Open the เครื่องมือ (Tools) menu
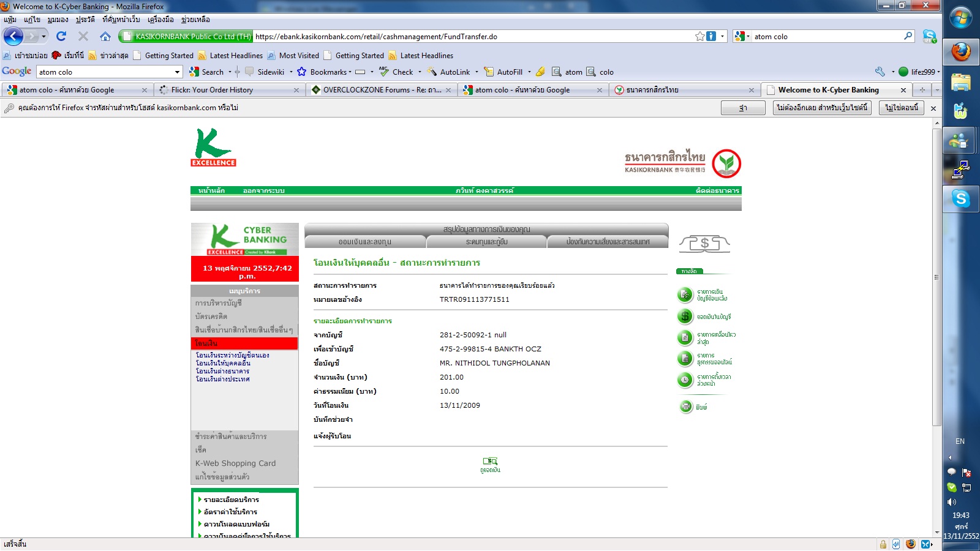980x551 pixels. pos(160,20)
